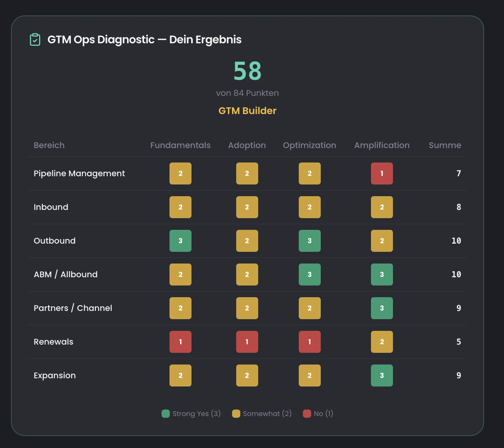The width and height of the screenshot is (504, 448).
Task: Click the Pipeline Management Optimization score tile
Action: click(310, 173)
